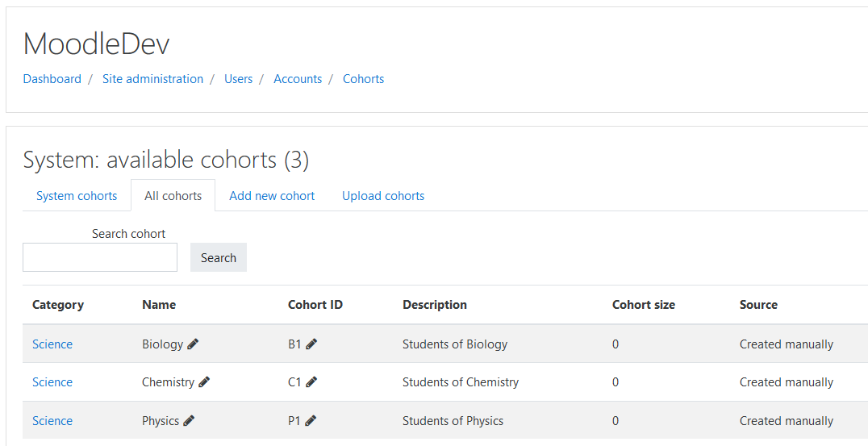Click the Cohort size column header
This screenshot has width=868, height=446.
(x=643, y=305)
